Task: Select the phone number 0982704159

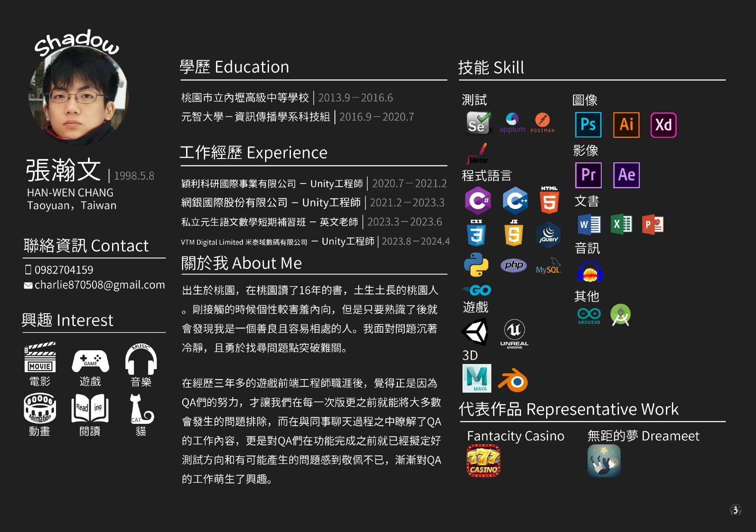Action: pyautogui.click(x=64, y=270)
